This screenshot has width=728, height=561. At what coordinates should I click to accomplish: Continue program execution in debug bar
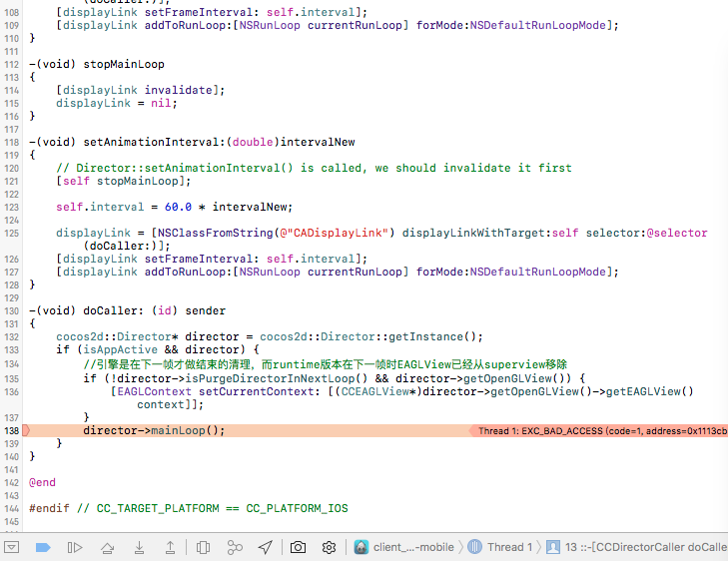point(74,548)
